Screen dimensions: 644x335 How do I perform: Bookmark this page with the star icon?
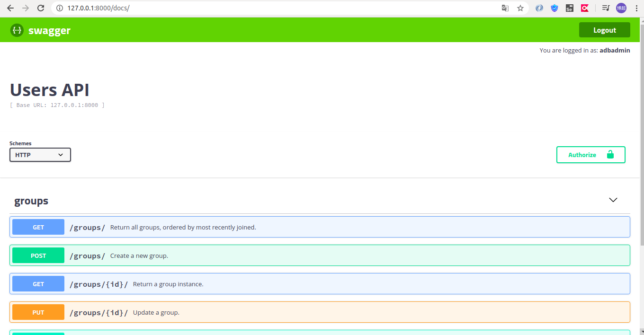(520, 8)
